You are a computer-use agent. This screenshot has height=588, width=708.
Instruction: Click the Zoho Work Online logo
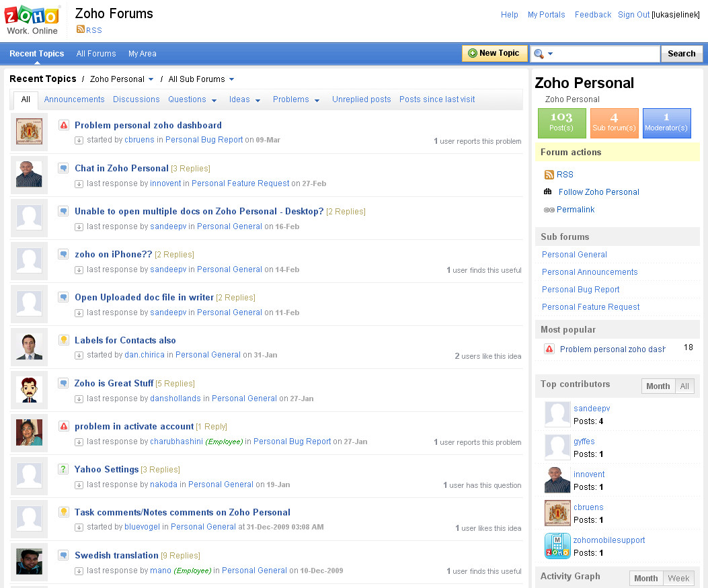[32, 20]
